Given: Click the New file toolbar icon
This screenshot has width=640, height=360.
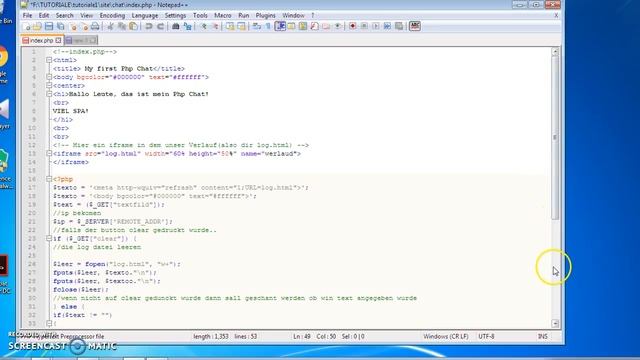Looking at the screenshot, I should [x=27, y=27].
